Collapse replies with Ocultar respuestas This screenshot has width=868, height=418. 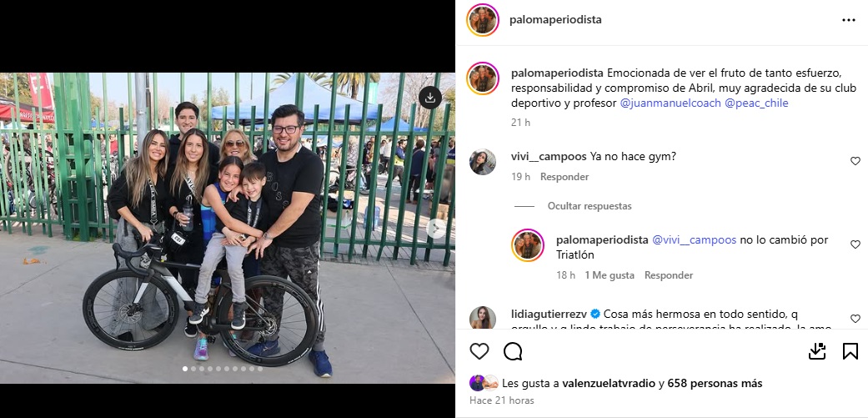coord(590,206)
